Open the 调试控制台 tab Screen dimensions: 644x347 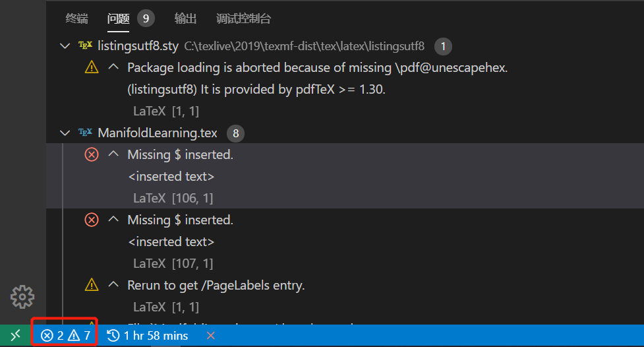coord(243,18)
